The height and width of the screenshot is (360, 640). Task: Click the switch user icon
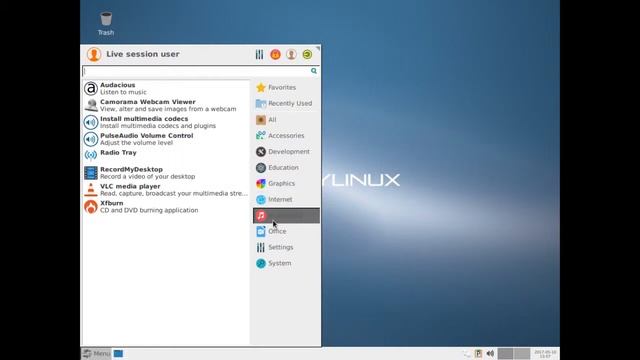coord(291,54)
